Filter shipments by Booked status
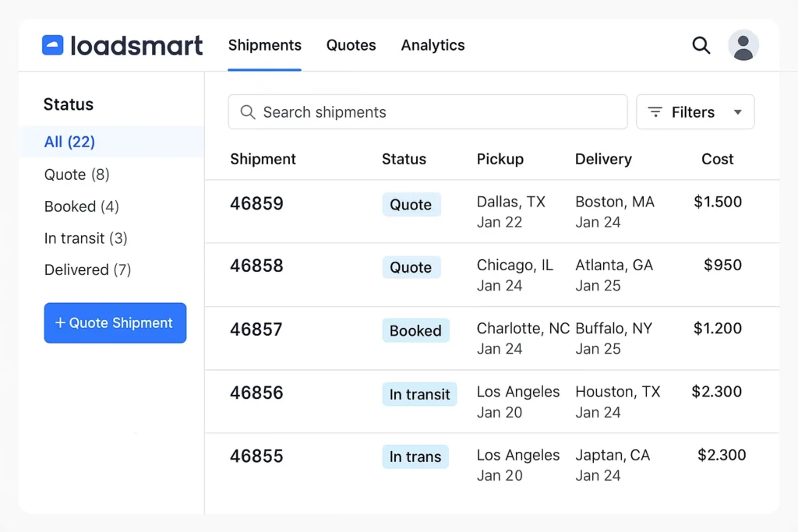Viewport: 798px width, 532px height. click(x=81, y=206)
